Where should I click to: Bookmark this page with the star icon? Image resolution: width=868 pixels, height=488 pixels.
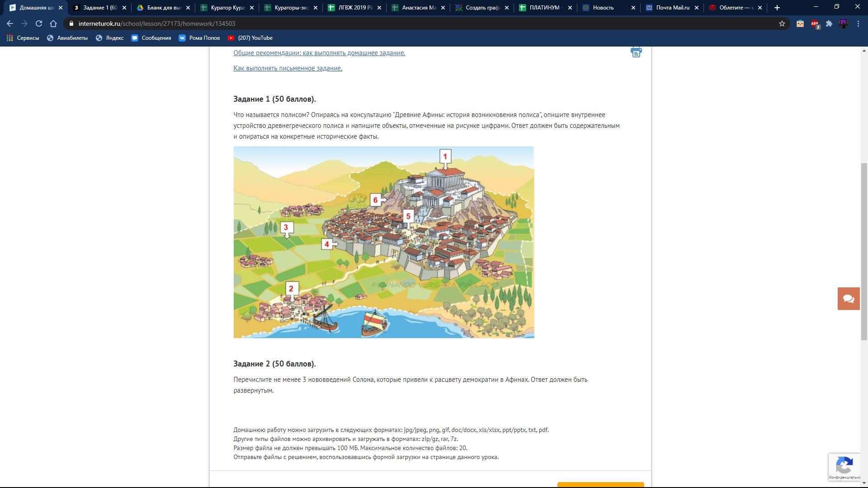pyautogui.click(x=782, y=23)
